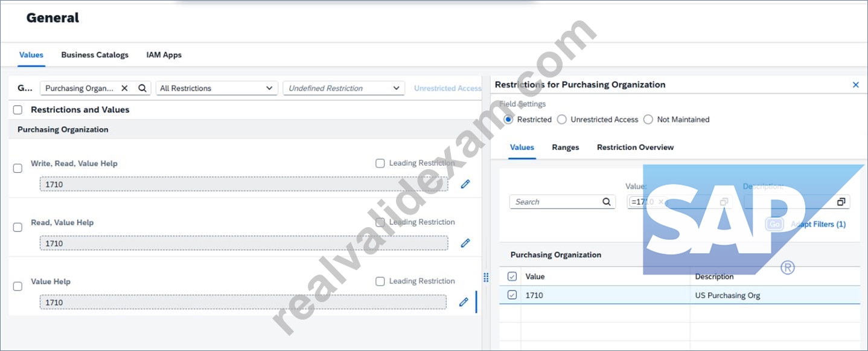Choose the Not Maintained radio option
Screen dimensions: 868x351
[x=648, y=120]
